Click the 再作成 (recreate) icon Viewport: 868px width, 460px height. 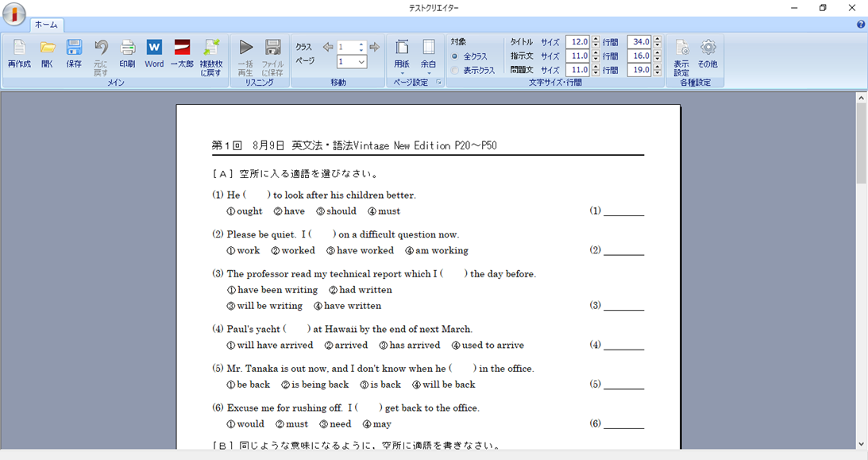pyautogui.click(x=19, y=52)
